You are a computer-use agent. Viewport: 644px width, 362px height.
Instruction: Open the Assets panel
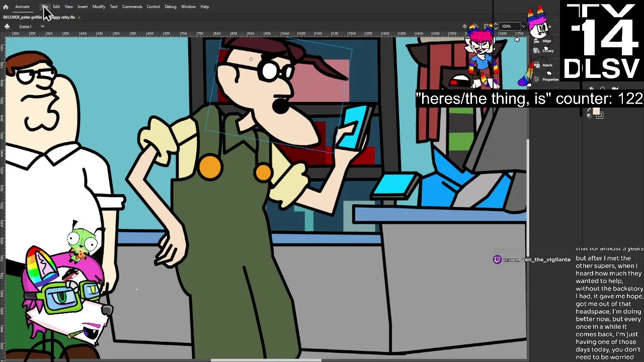coord(543,65)
